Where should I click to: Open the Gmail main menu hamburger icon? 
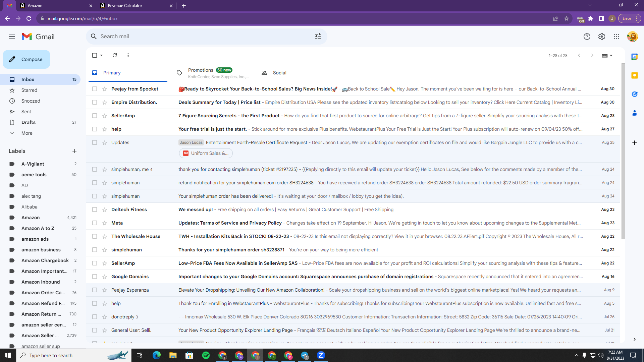(x=12, y=37)
